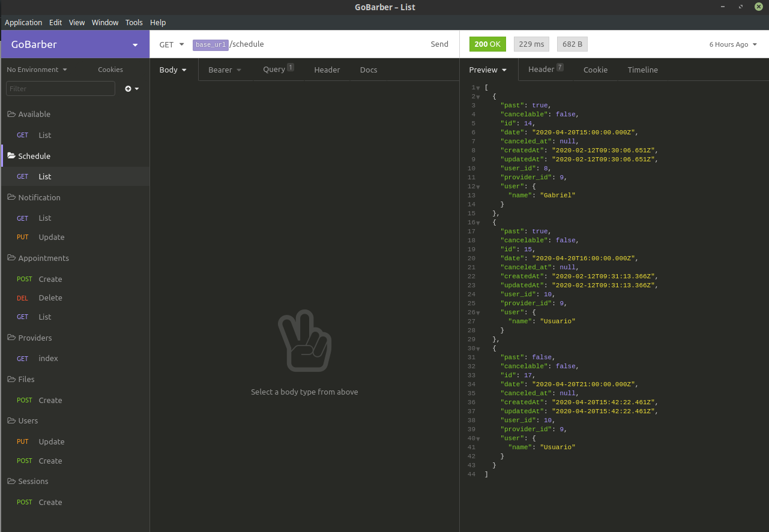
Task: Select List request under Schedule
Action: [75, 176]
